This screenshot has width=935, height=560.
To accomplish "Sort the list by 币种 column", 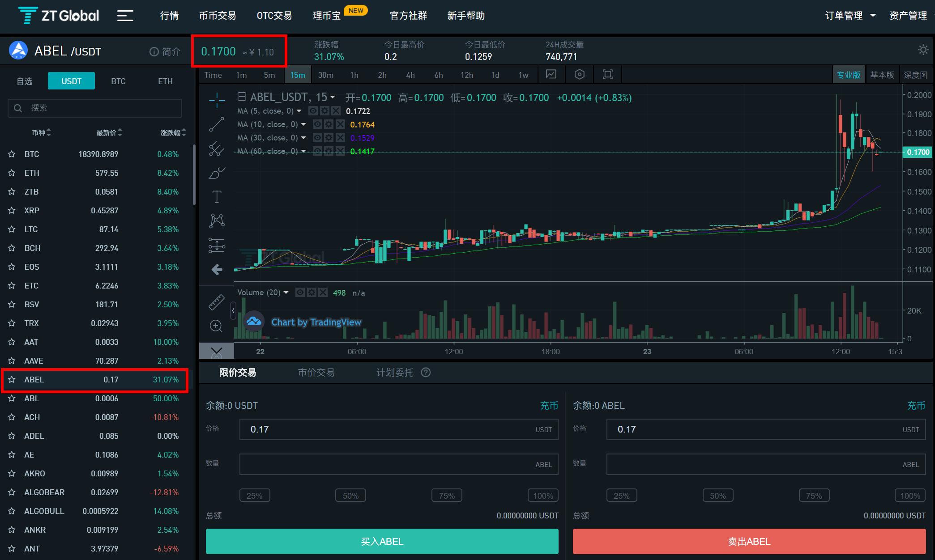I will click(x=41, y=132).
